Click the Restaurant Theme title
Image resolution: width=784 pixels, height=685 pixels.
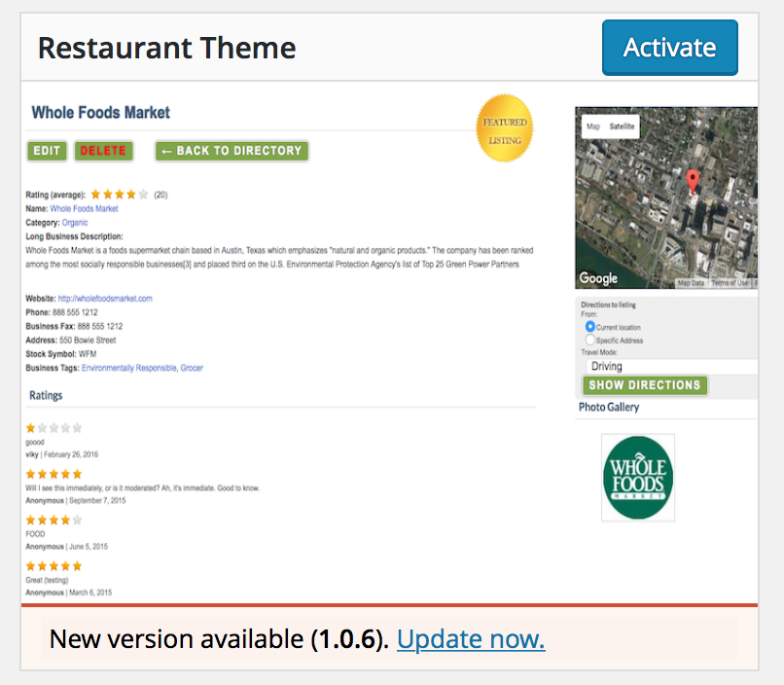click(x=166, y=48)
